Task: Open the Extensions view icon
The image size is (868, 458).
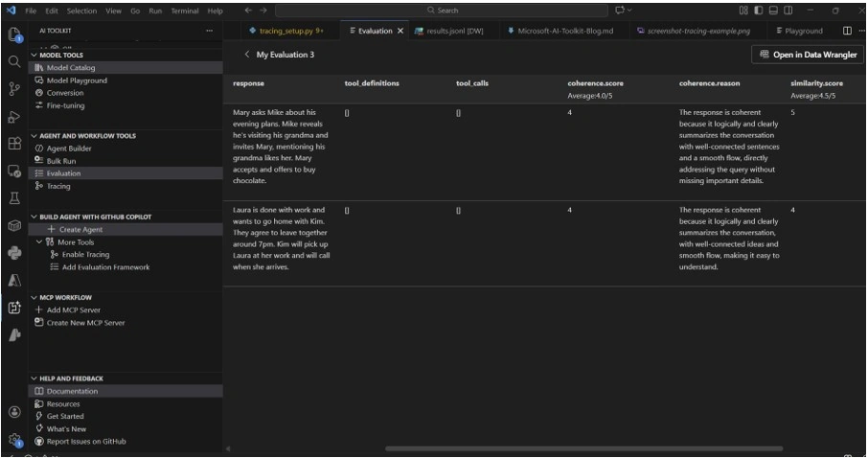Action: 14,144
